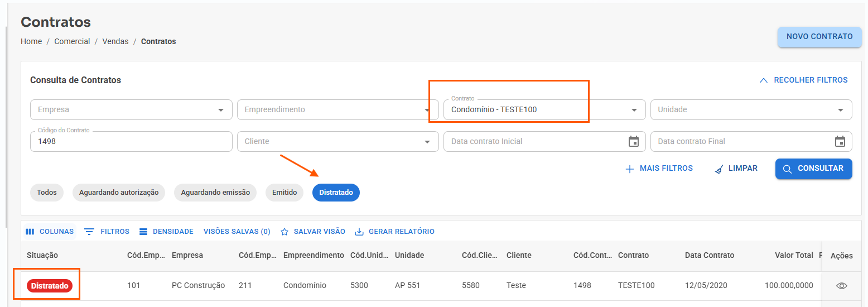Sort by Data Contrato column header
Screen dimensions: 868x307
click(710, 255)
